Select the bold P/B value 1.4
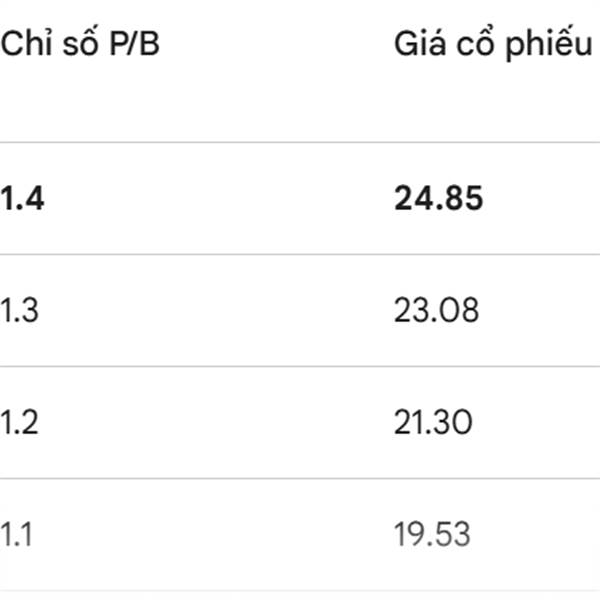The width and height of the screenshot is (600, 600). tap(22, 199)
